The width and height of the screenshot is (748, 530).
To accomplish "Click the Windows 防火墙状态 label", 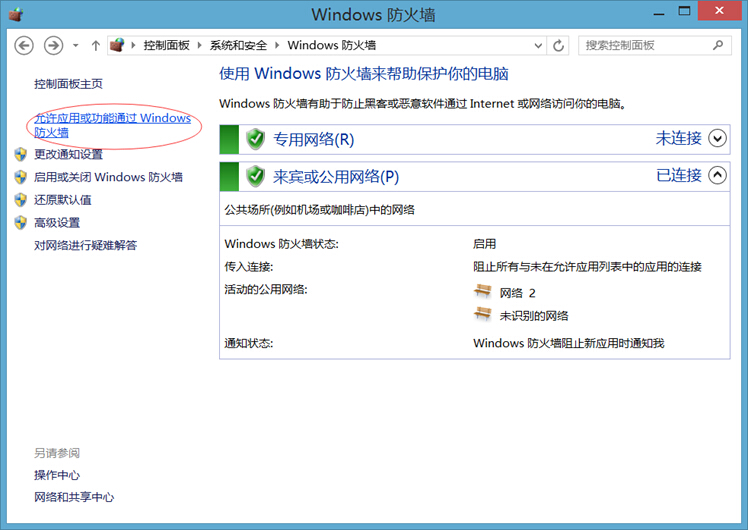I will click(281, 244).
